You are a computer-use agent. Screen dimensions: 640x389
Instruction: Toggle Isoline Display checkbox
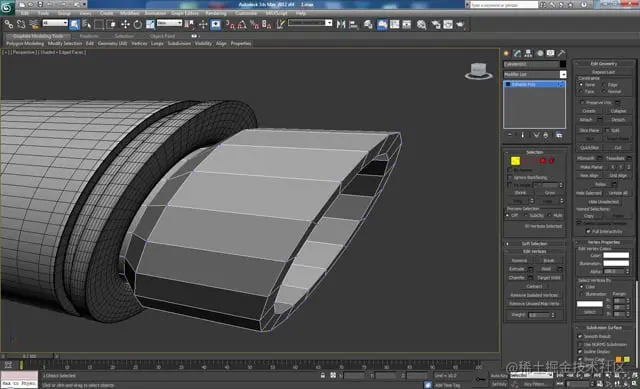pos(580,351)
